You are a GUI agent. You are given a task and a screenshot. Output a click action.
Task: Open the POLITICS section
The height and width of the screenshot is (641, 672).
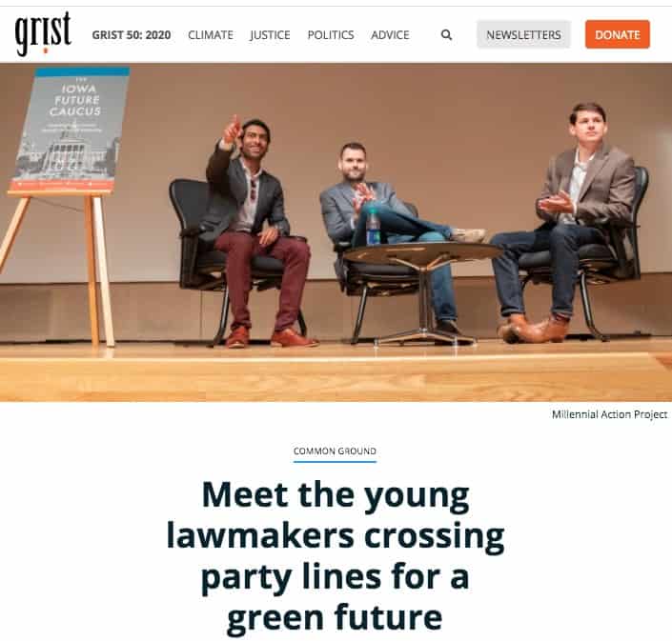point(331,34)
